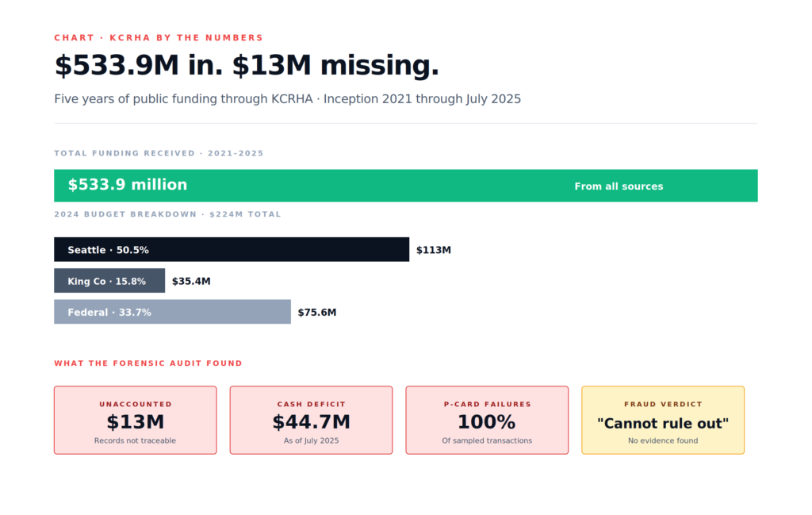Click the subtitle about five years of public funding
Screen dimensions: 812x515
287,99
